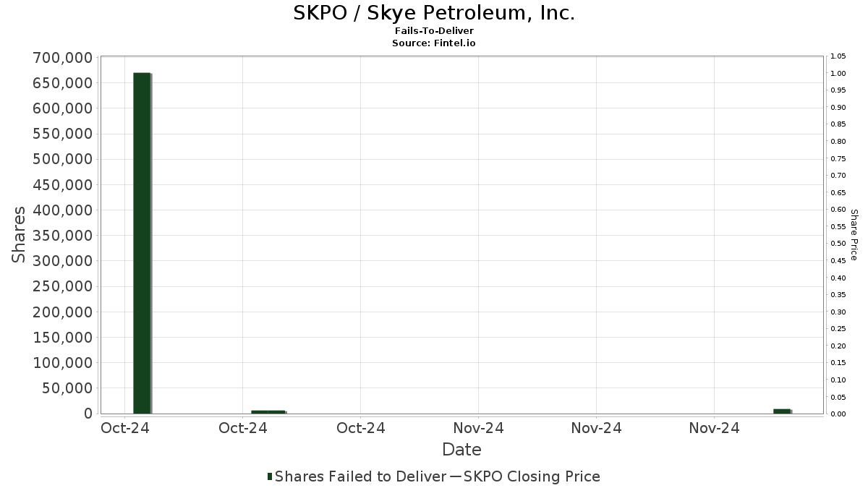Click the Source: Fintel.io text
Screen dimensions: 868x488
[x=434, y=43]
